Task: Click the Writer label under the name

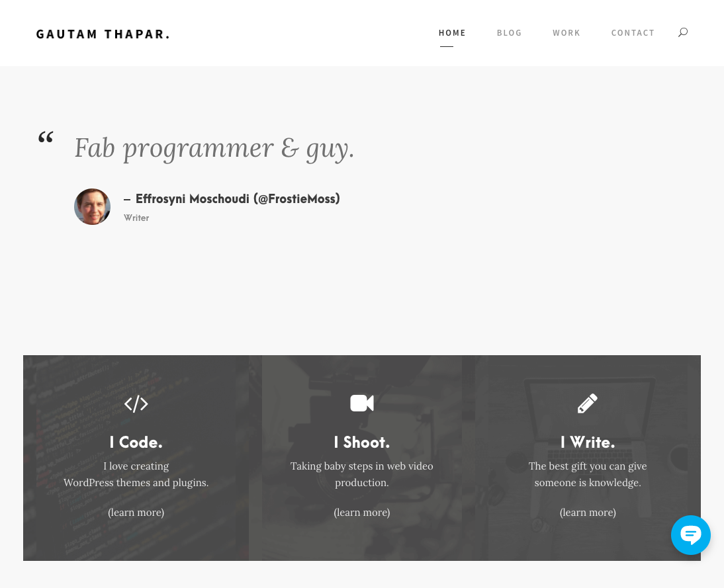Action: [136, 218]
